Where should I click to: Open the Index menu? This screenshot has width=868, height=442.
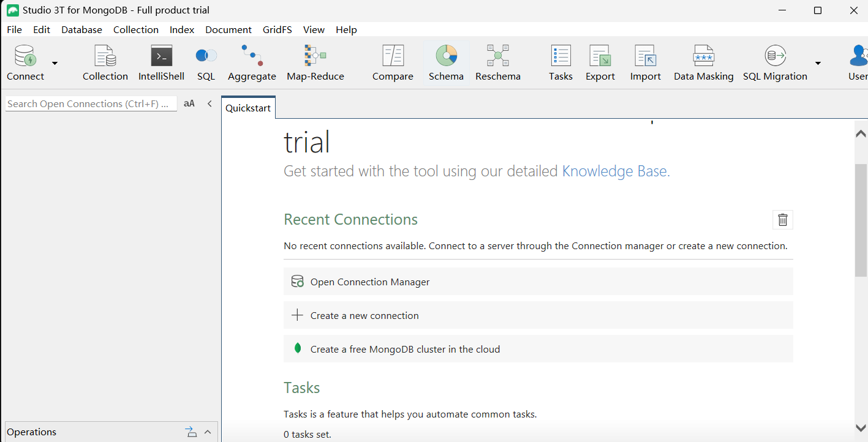[x=182, y=29]
